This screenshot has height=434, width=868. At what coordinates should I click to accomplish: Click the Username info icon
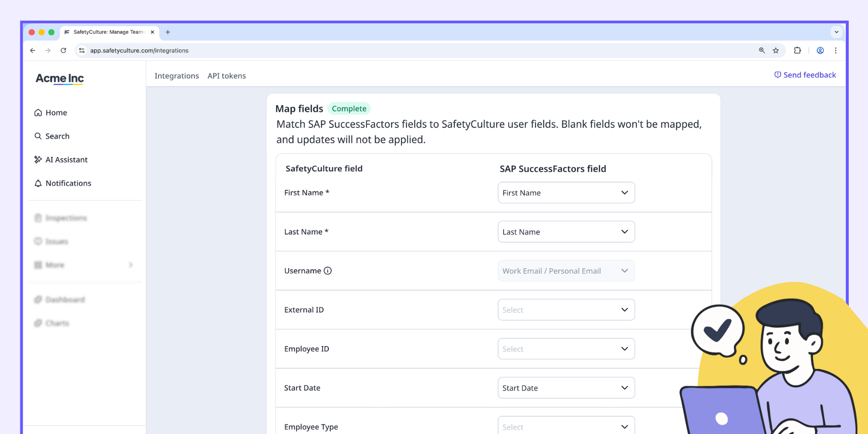328,271
